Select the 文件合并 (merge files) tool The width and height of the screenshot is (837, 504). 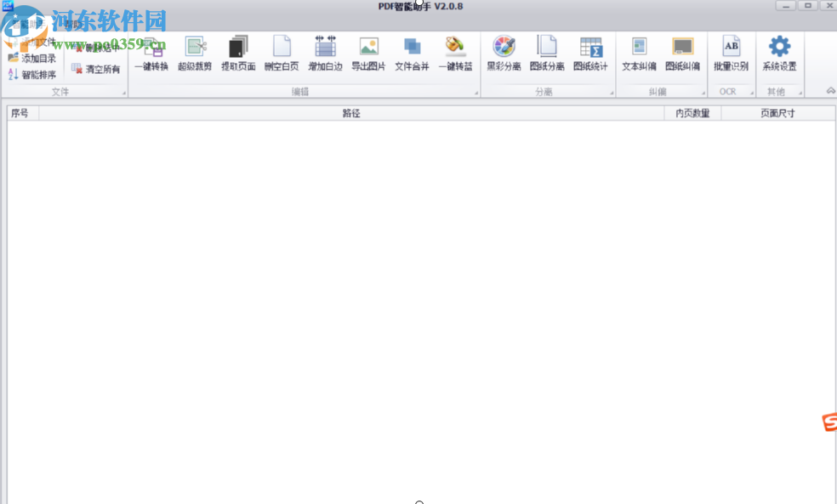[413, 53]
